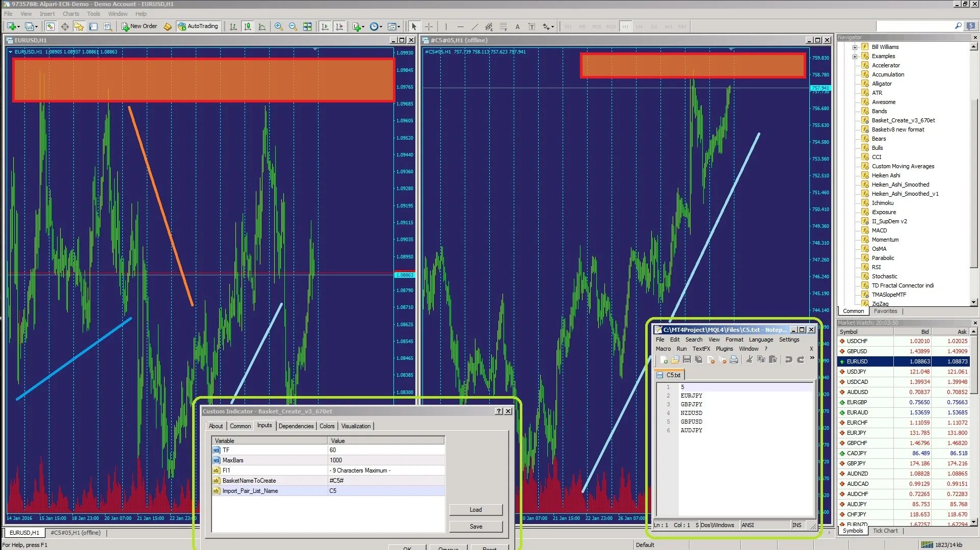Open the Strategy Tester magnifier icon

tap(108, 27)
